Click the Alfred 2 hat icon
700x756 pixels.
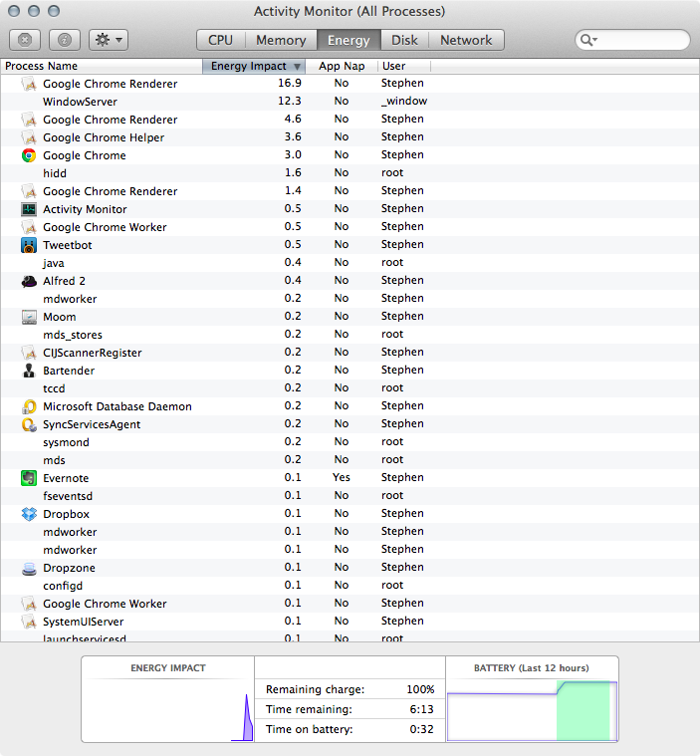(x=29, y=281)
